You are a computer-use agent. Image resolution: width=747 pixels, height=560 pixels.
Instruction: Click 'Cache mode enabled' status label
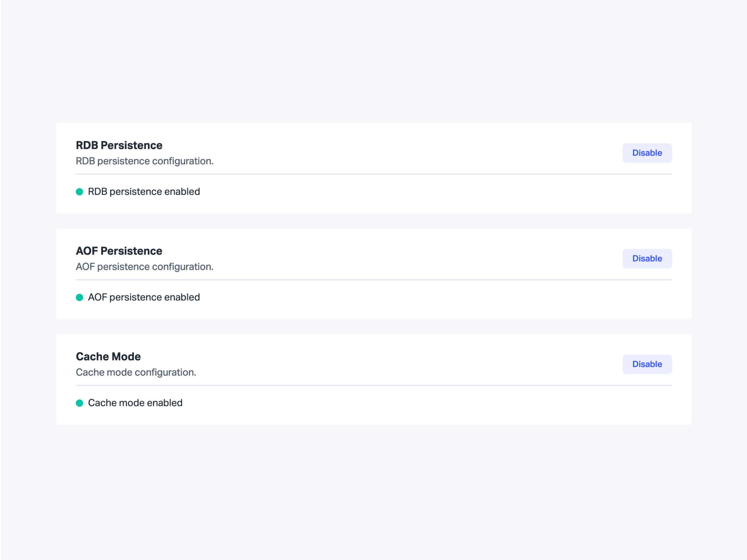point(135,403)
